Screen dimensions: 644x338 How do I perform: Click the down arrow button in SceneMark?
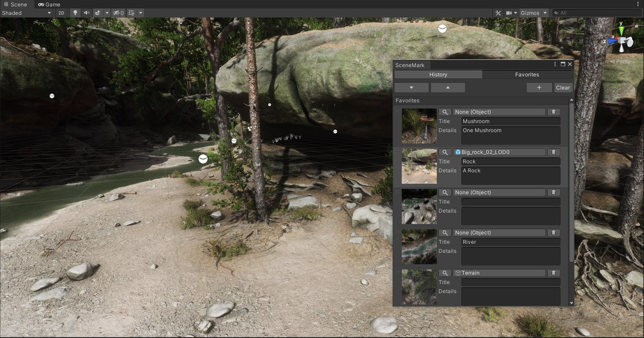coord(412,87)
